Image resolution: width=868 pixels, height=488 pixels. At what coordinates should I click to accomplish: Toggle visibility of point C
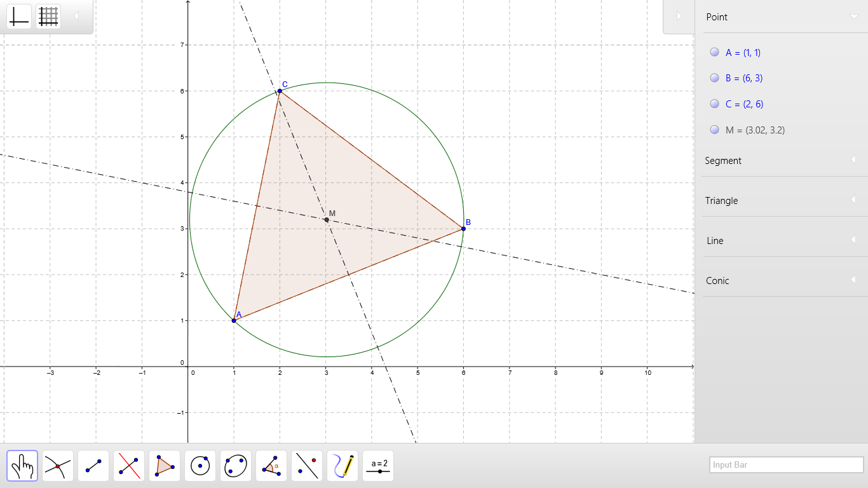(714, 104)
